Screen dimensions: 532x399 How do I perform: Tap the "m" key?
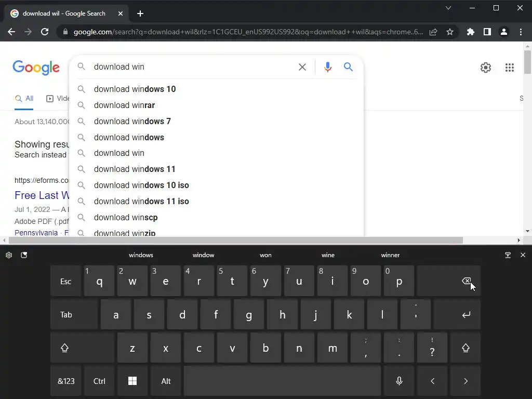pyautogui.click(x=332, y=348)
